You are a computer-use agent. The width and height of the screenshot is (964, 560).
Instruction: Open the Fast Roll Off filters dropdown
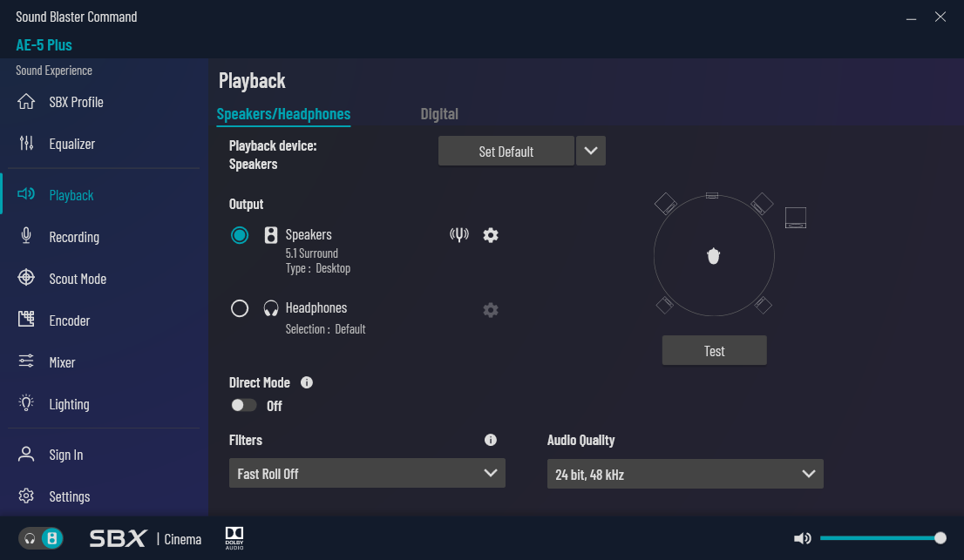pyautogui.click(x=367, y=474)
